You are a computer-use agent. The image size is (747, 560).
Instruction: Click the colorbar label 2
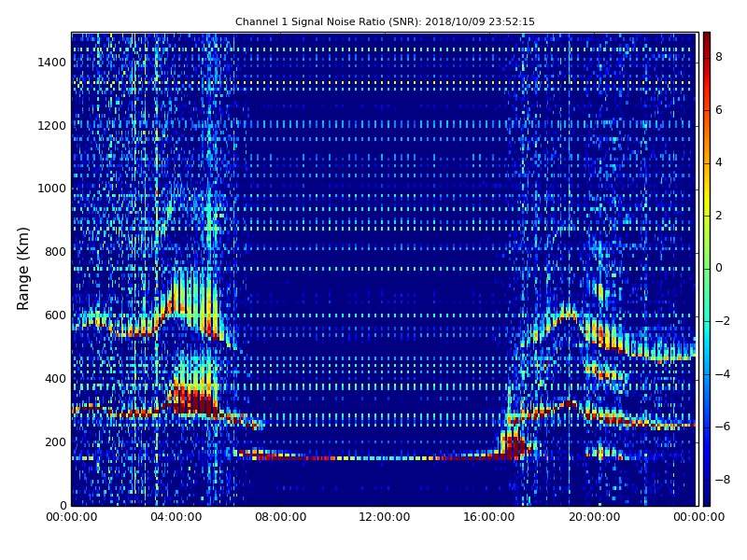click(x=719, y=216)
